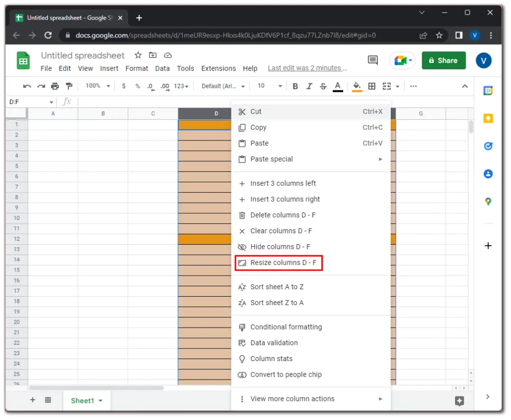Click the print icon

(55, 86)
